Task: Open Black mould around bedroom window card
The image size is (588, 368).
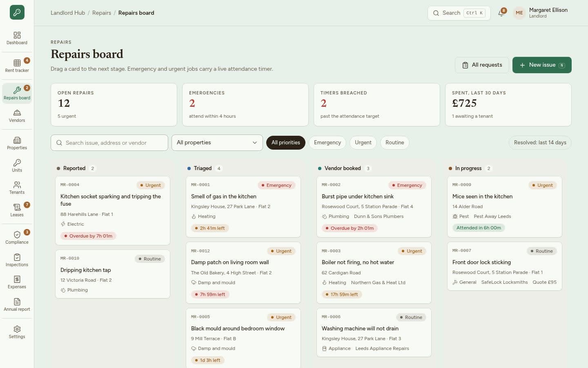Action: (x=243, y=338)
